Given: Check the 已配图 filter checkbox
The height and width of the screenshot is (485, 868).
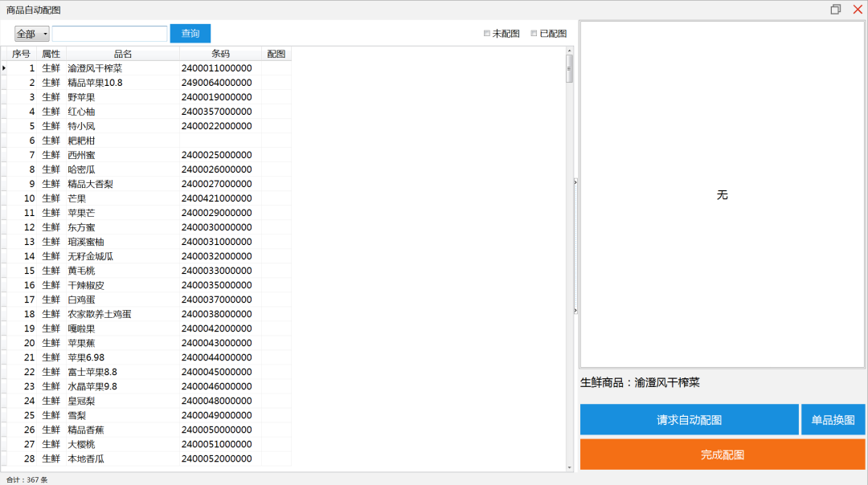Looking at the screenshot, I should pos(534,34).
